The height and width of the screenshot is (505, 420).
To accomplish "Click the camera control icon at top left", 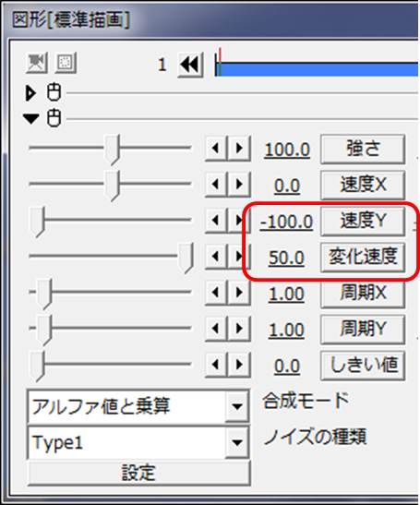I will click(x=37, y=63).
